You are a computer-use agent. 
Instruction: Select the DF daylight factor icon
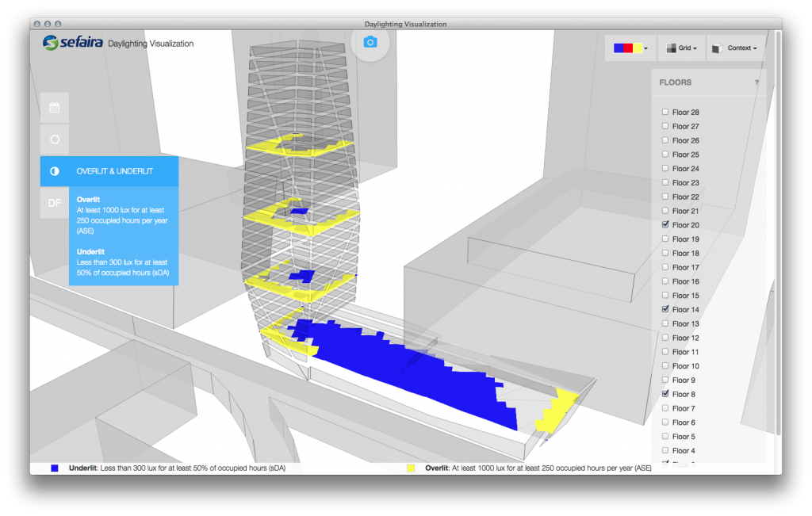55,203
